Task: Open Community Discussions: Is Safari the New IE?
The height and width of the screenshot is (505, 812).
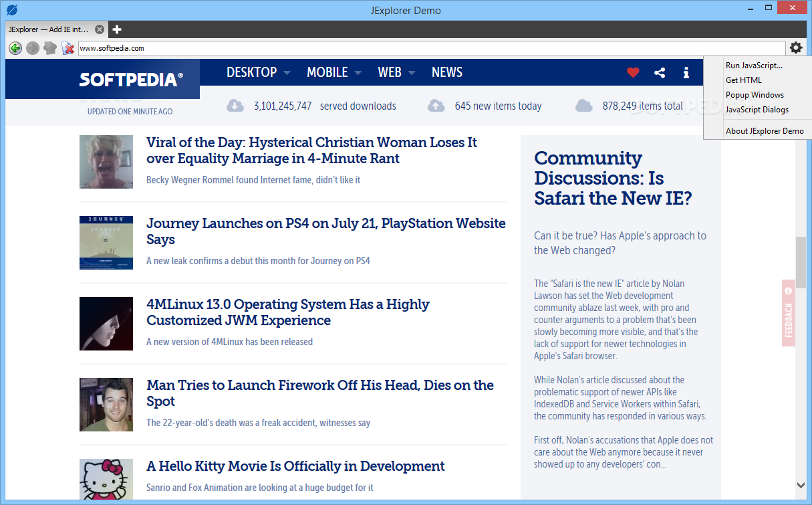Action: tap(613, 178)
